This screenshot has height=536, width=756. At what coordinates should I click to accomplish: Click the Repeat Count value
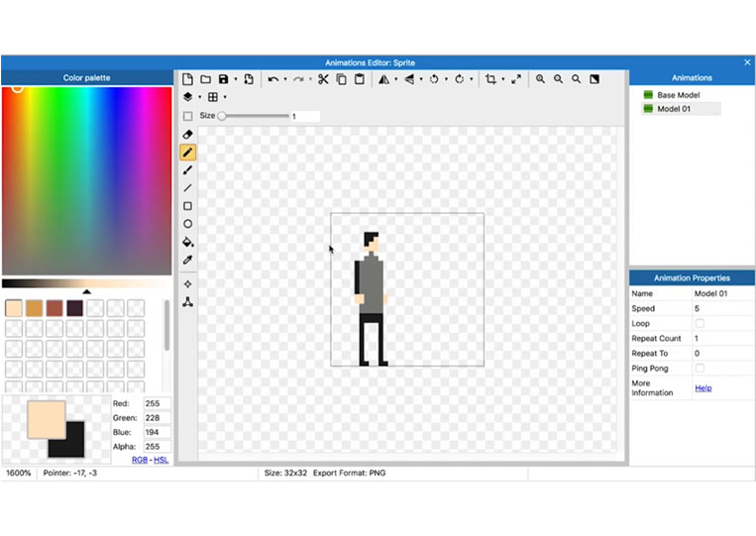coord(722,339)
